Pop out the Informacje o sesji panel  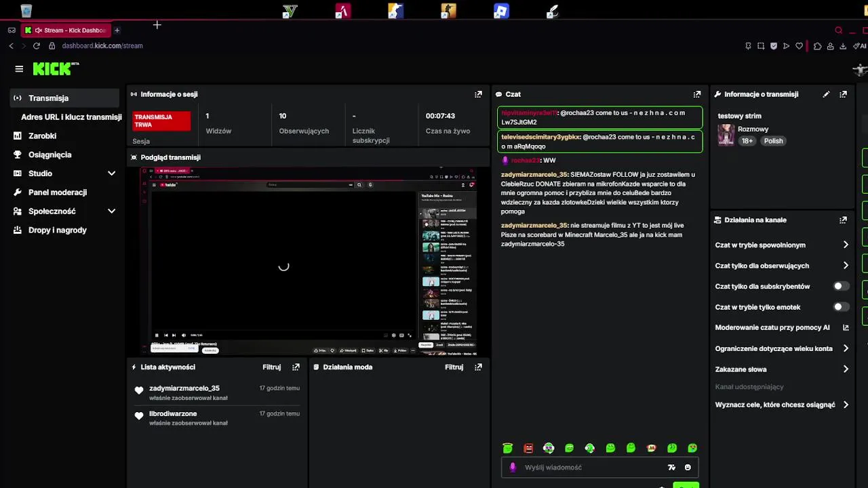(x=478, y=94)
